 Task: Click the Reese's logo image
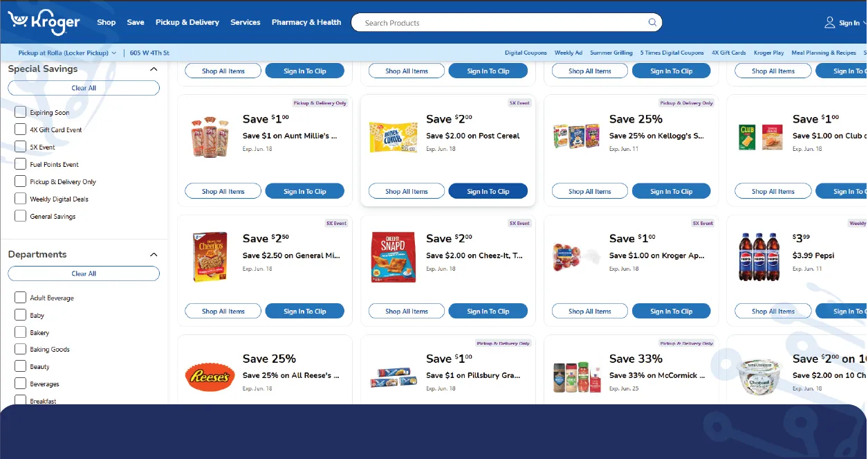(210, 377)
